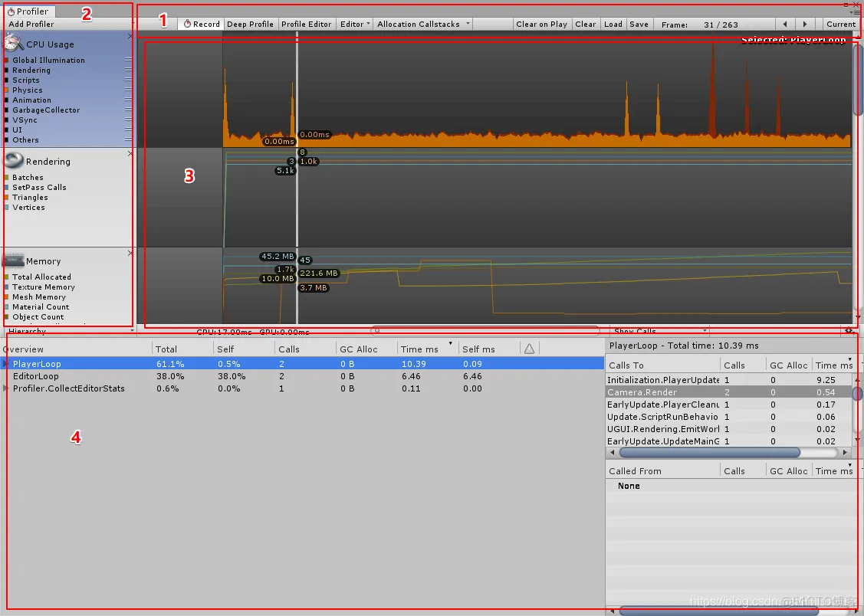Open the Editor target dropdown
This screenshot has width=864, height=616.
click(x=354, y=25)
